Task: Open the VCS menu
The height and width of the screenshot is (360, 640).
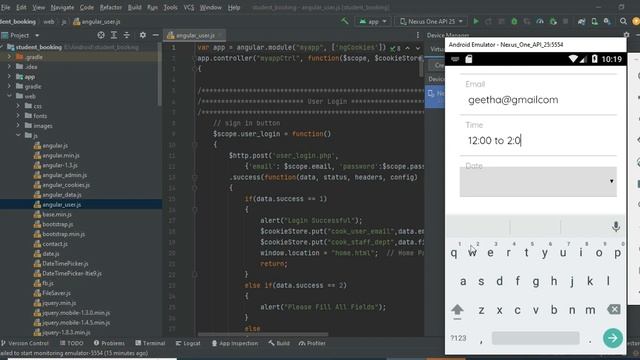Action: (x=189, y=7)
